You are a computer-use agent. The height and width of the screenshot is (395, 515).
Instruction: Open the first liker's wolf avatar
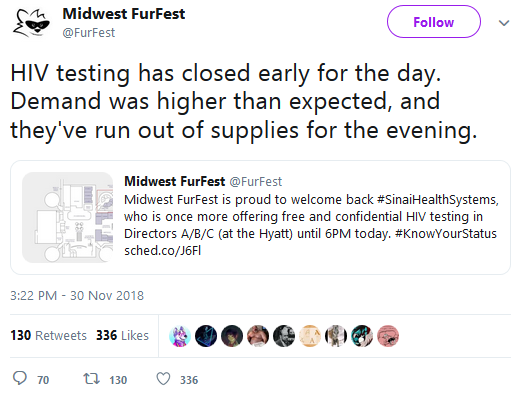(x=180, y=336)
